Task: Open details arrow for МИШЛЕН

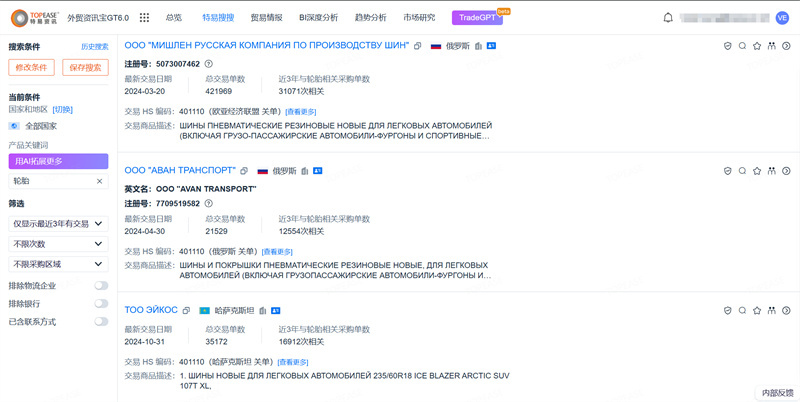Action: coord(786,46)
